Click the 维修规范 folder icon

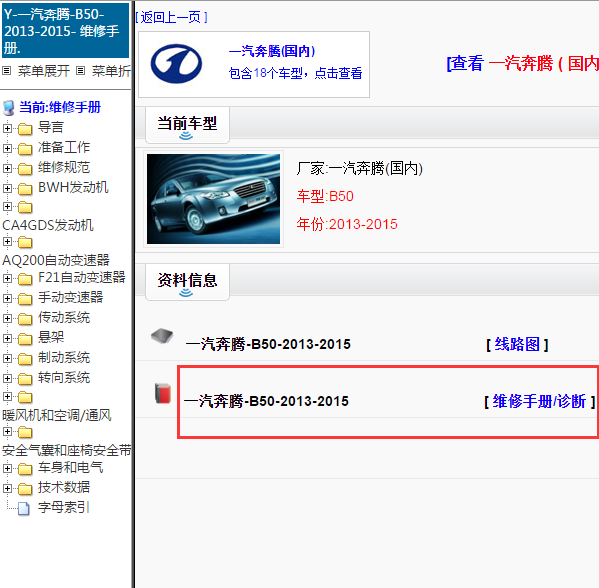pos(25,168)
